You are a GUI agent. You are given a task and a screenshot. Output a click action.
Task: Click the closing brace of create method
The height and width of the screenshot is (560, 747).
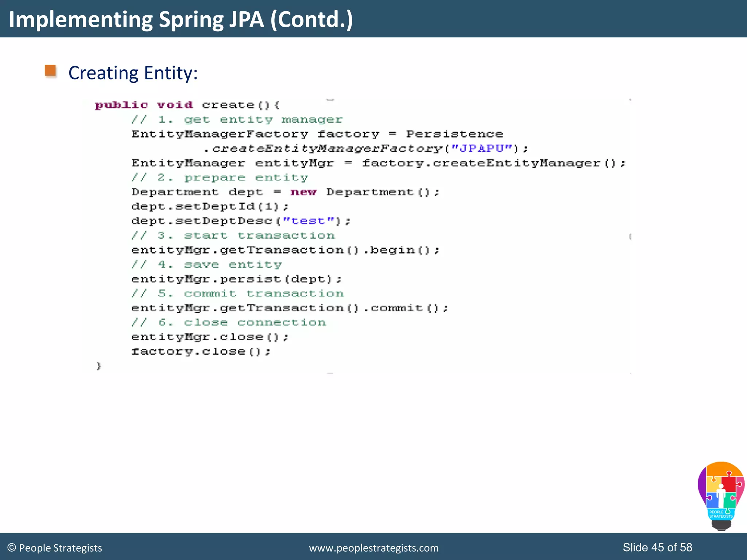click(x=99, y=366)
